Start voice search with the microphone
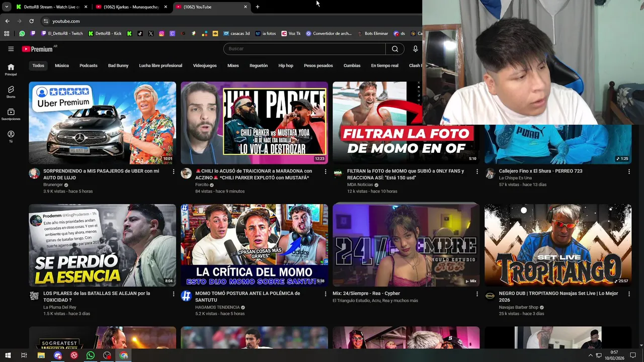 tap(415, 49)
